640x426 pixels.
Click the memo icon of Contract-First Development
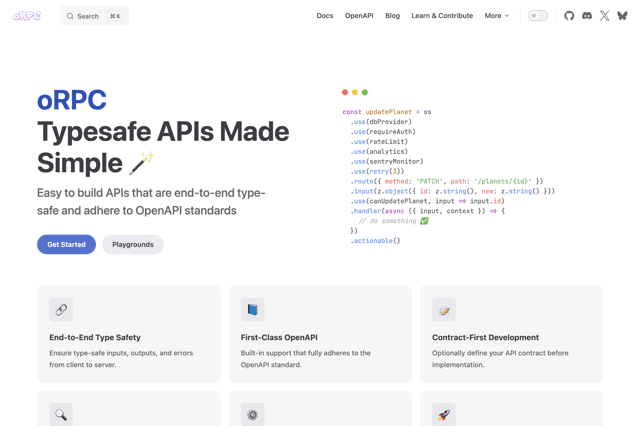tap(444, 310)
